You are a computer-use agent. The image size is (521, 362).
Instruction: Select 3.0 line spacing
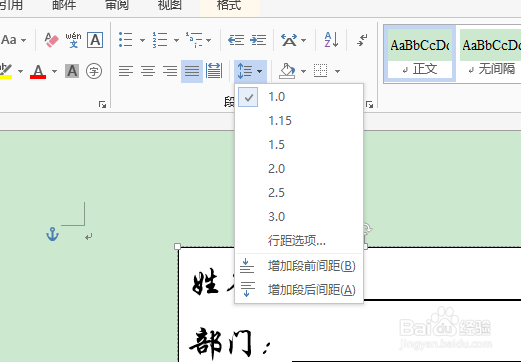[299, 217]
